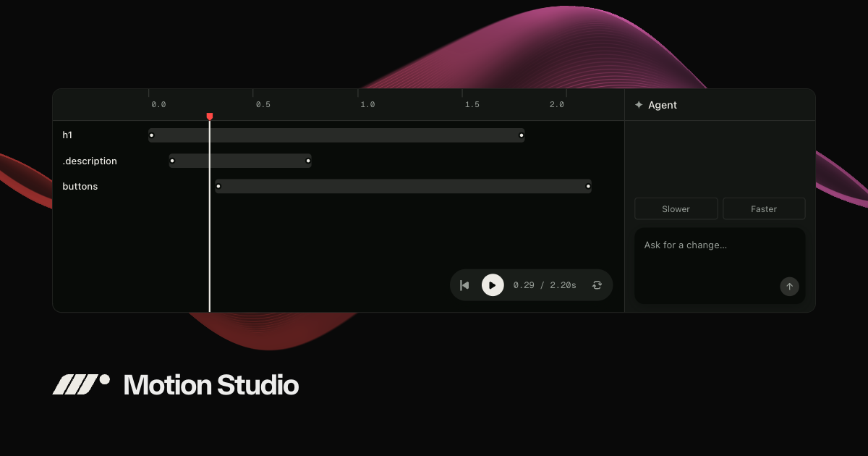
Task: Select the h1 bar end keyframe dot
Action: [522, 135]
